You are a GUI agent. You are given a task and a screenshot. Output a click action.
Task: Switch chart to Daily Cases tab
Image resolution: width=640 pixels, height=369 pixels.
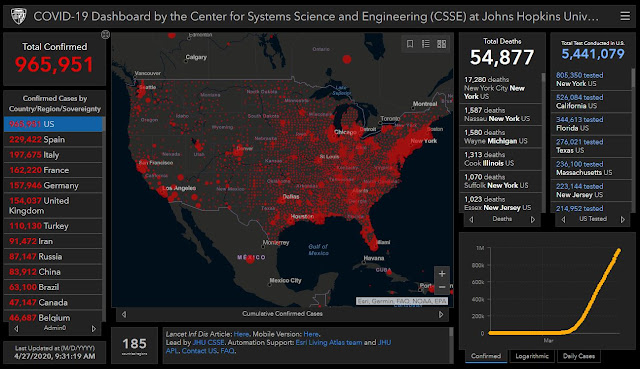click(578, 356)
